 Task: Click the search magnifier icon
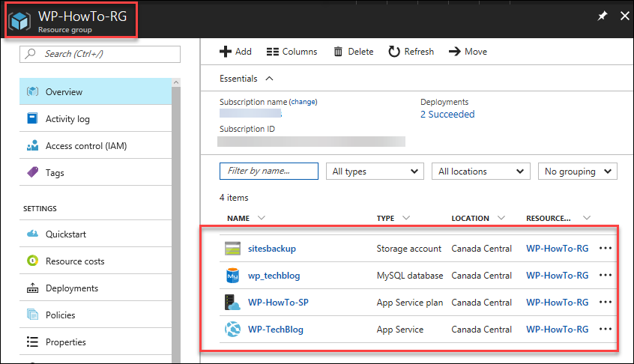click(30, 54)
